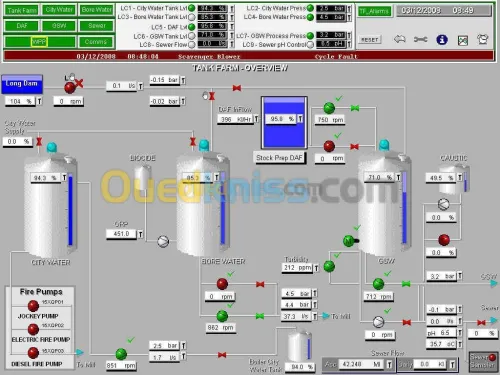
Task: Open the Sewer page
Action: click(97, 26)
